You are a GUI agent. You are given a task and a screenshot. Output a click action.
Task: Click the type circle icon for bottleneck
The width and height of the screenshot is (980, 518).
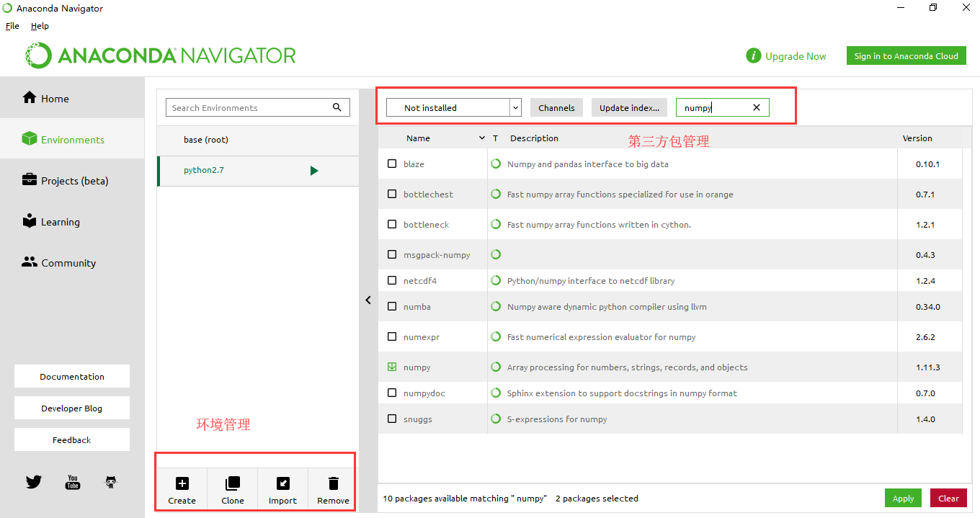pyautogui.click(x=496, y=224)
